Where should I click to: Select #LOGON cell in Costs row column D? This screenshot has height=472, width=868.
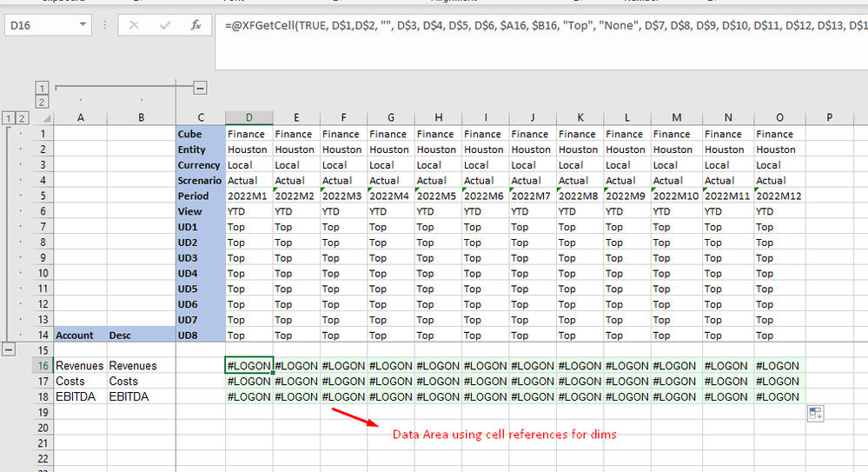point(249,381)
